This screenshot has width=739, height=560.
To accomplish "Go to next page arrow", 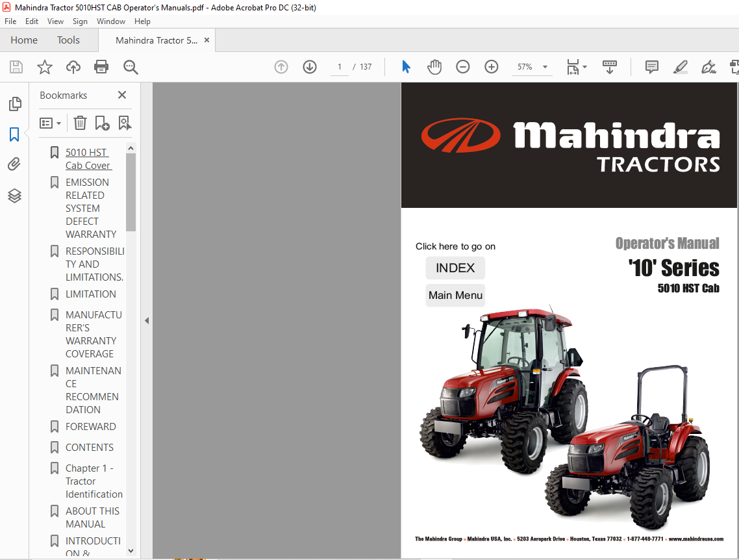I will point(310,67).
